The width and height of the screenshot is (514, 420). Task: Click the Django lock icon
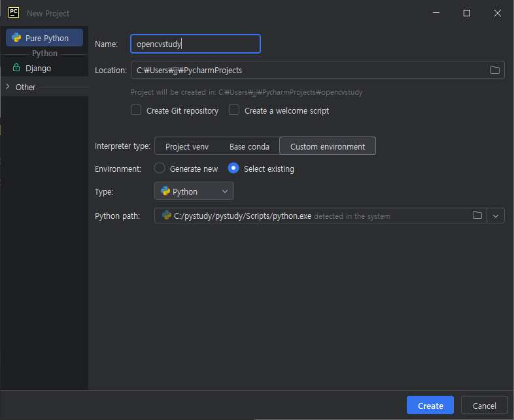pyautogui.click(x=16, y=68)
